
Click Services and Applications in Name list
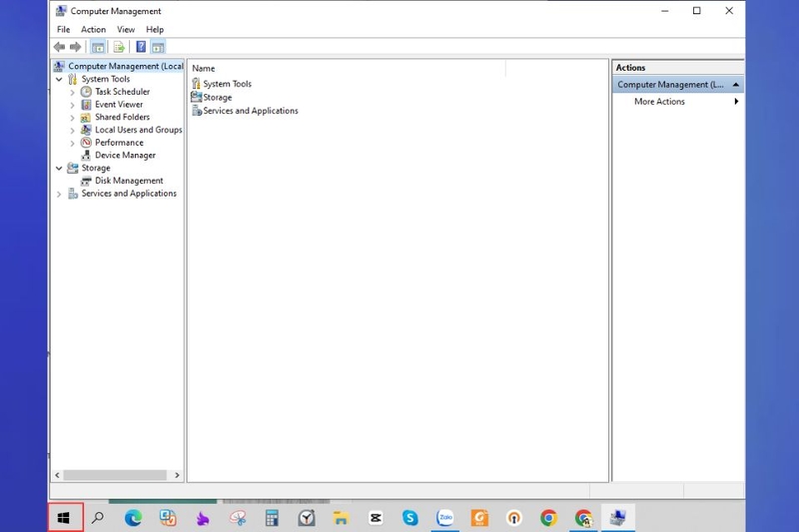[x=245, y=111]
